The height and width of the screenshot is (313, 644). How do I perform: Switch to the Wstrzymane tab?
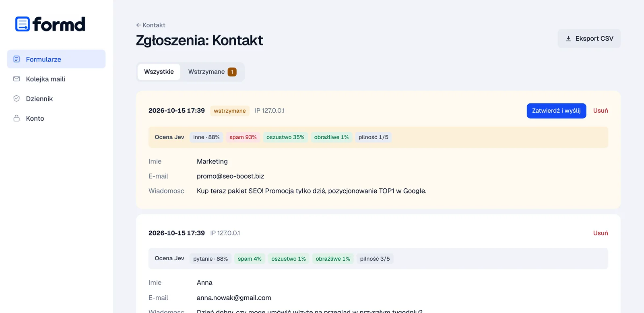click(212, 72)
